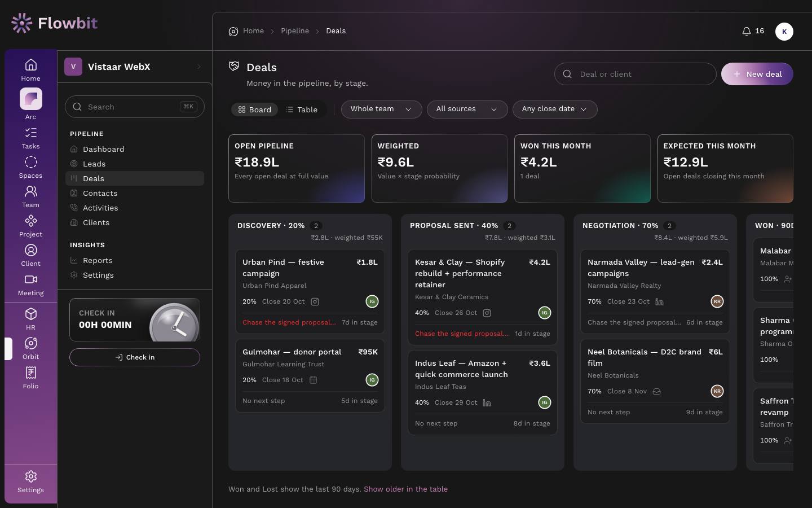Select Leads in the Pipeline menu

coord(135,164)
